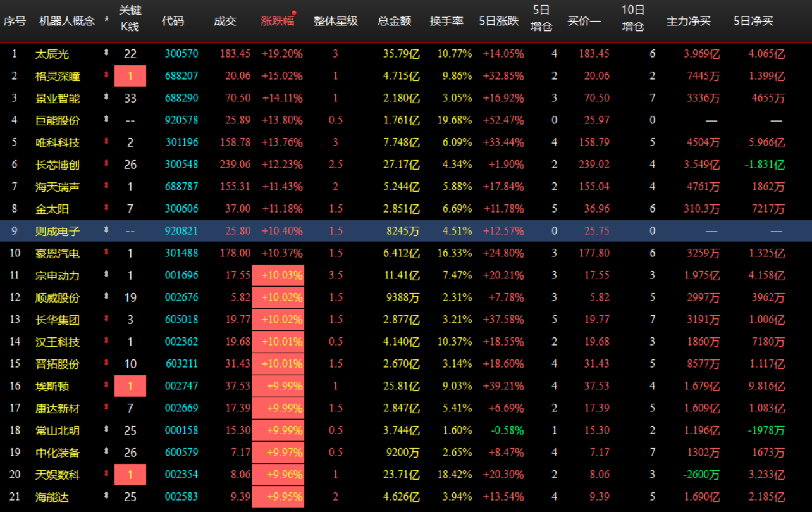The image size is (812, 512).
Task: Select stock name 太辰光
Action: click(x=52, y=54)
